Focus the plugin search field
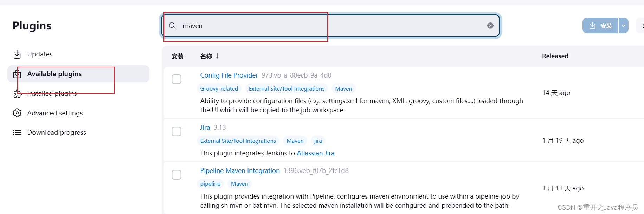Image resolution: width=644 pixels, height=214 pixels. (330, 26)
